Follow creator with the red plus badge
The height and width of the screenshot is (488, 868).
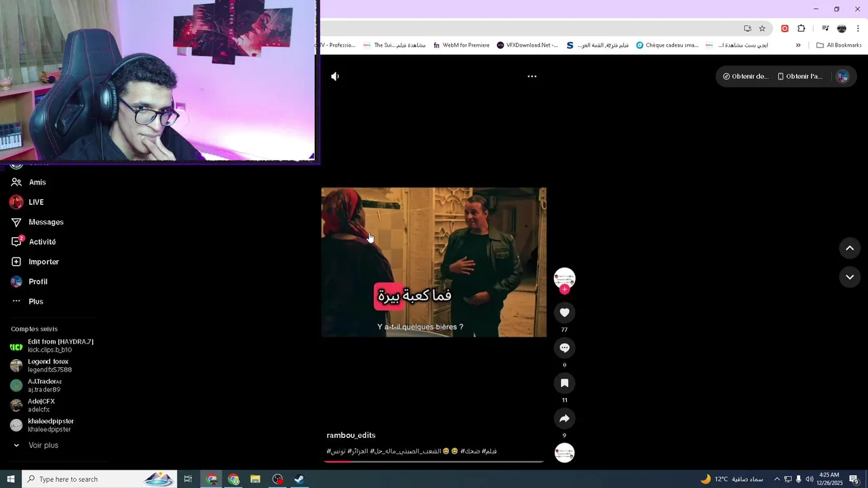coord(564,289)
